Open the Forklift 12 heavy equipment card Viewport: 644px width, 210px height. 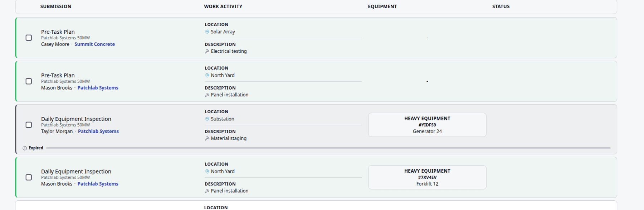pyautogui.click(x=427, y=177)
